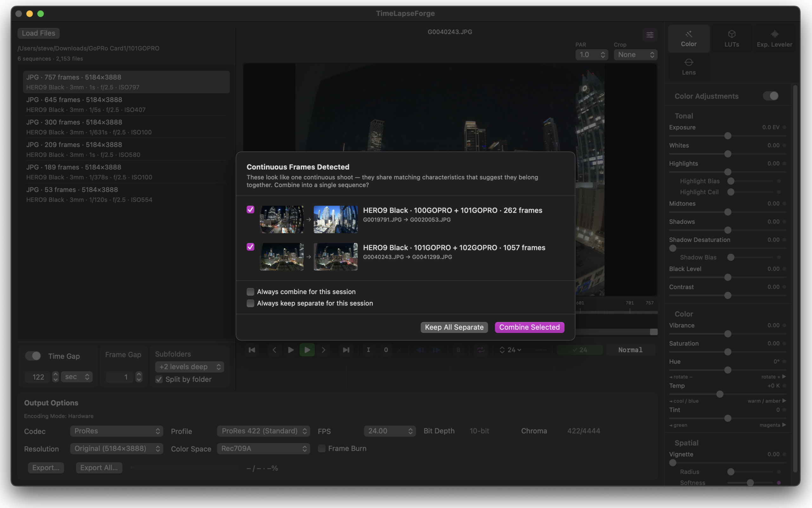Open the playback 24 fps selector
The image size is (812, 508).
coord(510,350)
